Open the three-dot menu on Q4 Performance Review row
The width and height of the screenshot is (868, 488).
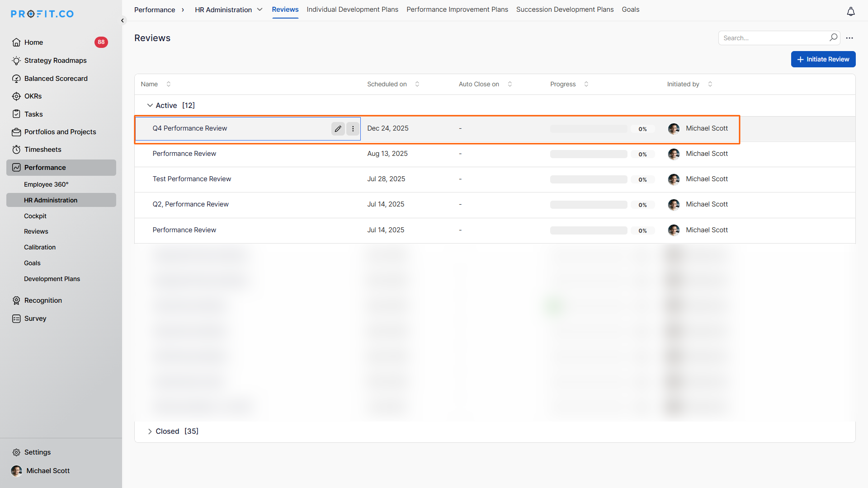353,129
